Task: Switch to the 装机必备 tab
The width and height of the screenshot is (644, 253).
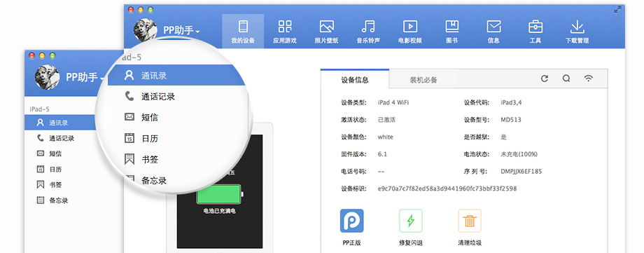Action: tap(423, 80)
